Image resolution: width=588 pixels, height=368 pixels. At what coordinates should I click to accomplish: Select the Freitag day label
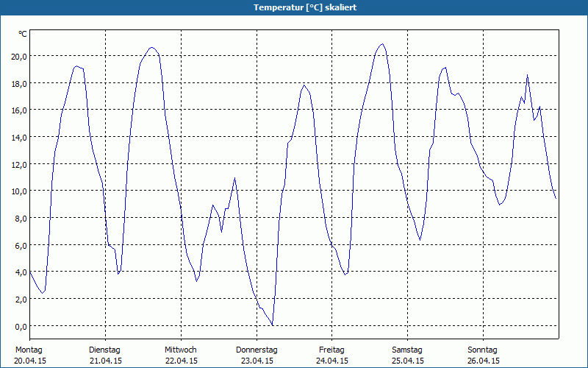tap(332, 350)
